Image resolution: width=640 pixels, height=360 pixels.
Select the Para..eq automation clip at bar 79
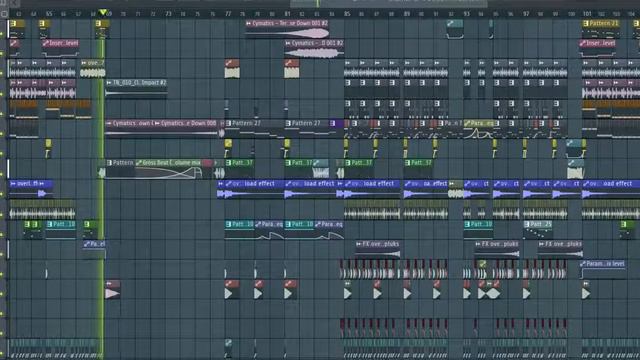tap(269, 229)
